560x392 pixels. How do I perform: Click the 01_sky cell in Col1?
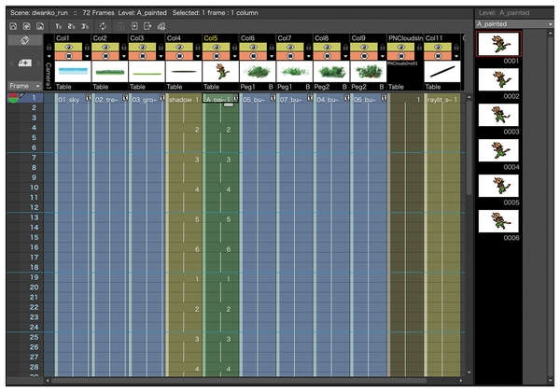coord(71,98)
